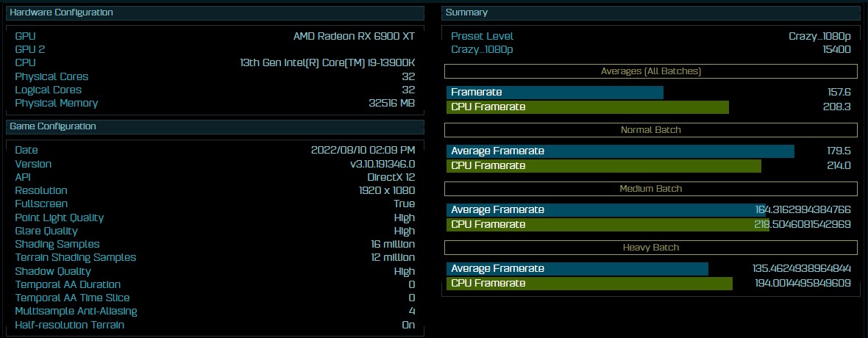Image resolution: width=868 pixels, height=338 pixels.
Task: Click the Medium Batch Average Framerate bar
Action: pos(606,210)
